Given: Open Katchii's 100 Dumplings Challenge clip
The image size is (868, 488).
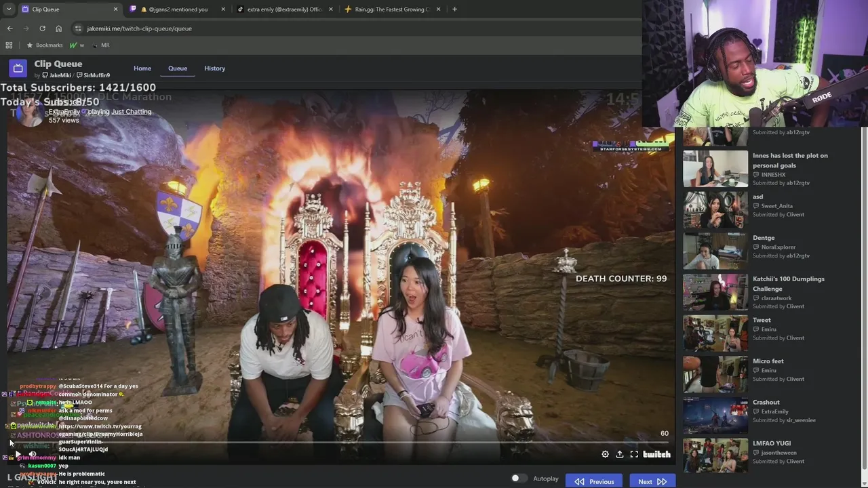Looking at the screenshot, I should [789, 283].
